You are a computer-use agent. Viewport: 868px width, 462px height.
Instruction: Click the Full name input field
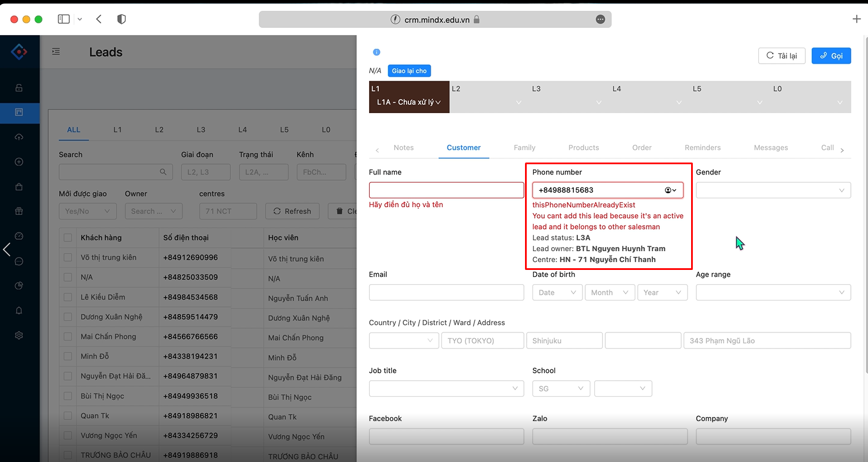pos(446,190)
